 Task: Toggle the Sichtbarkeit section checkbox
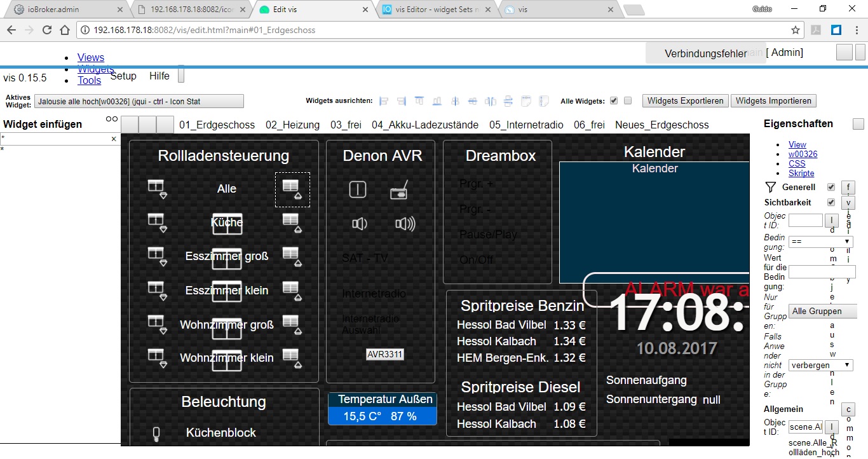831,203
